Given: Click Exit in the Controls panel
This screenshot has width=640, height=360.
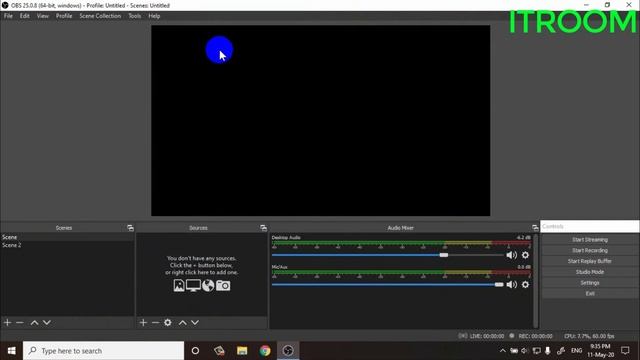Looking at the screenshot, I should coord(590,293).
